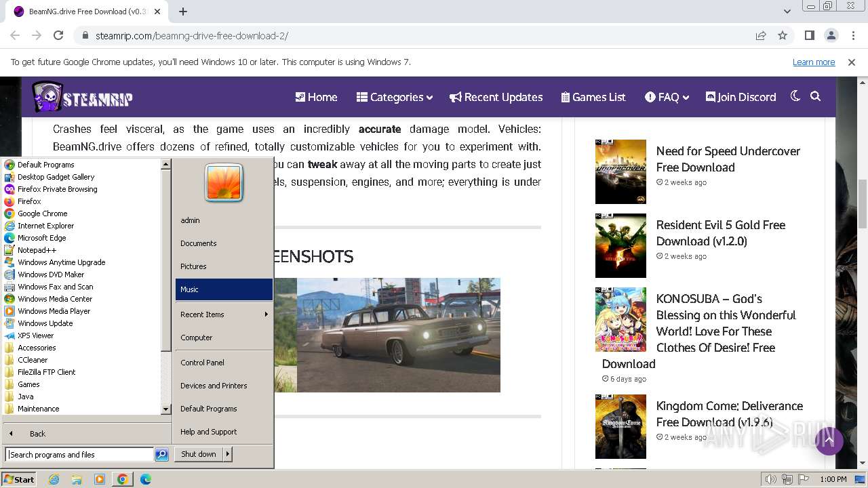Open the car screenshot image

(x=399, y=335)
